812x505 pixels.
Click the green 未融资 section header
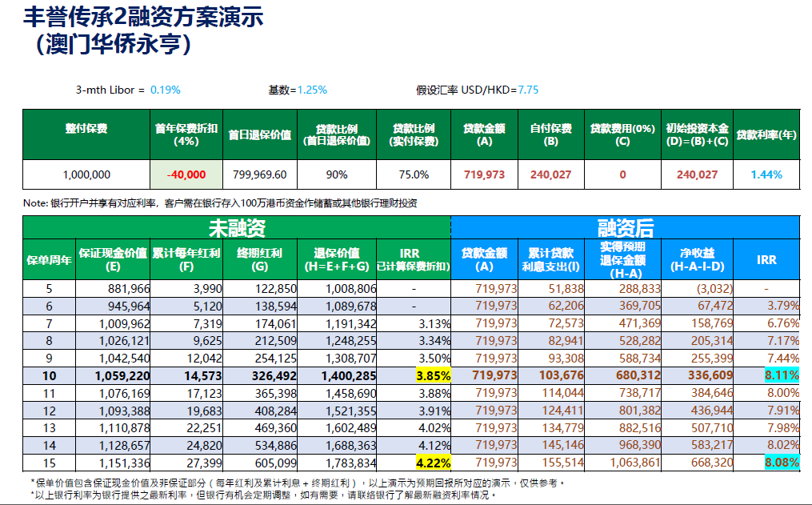237,228
